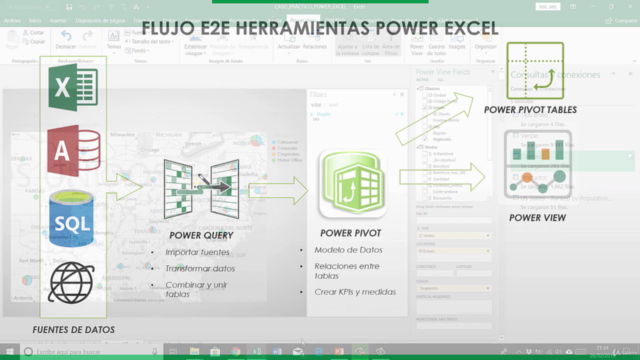Collapse the ribbon with the chevron
This screenshot has width=640, height=360.
coord(634,61)
